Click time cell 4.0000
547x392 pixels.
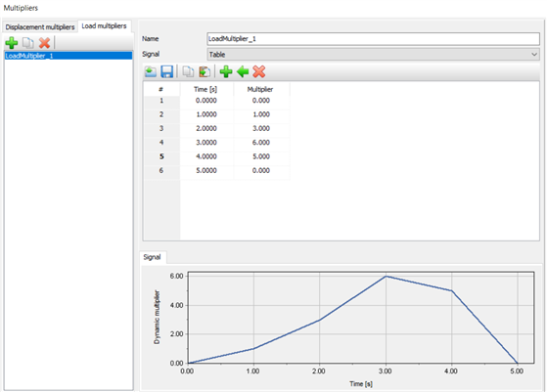point(206,156)
